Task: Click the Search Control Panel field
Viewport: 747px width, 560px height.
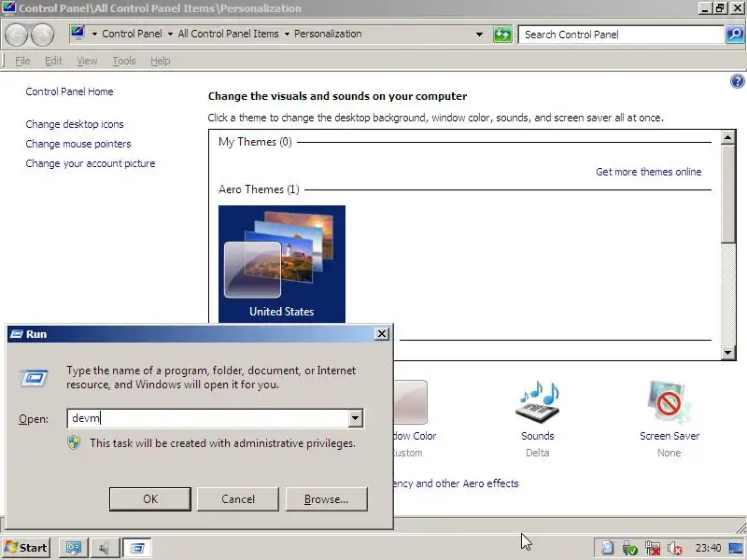Action: (621, 35)
